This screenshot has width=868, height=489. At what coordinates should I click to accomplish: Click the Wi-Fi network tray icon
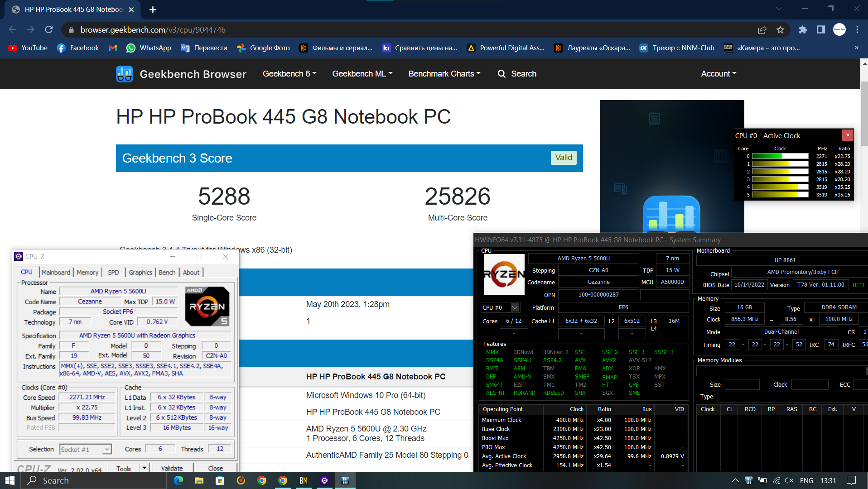click(x=776, y=480)
